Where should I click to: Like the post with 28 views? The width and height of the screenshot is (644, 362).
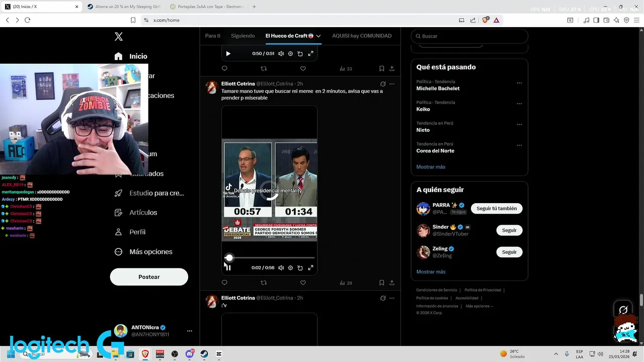tap(303, 283)
